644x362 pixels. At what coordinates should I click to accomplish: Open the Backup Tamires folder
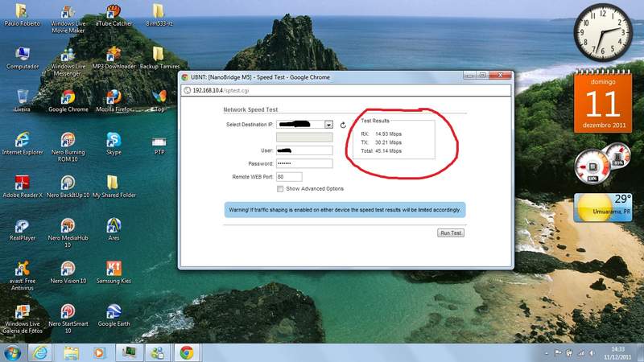tap(159, 58)
